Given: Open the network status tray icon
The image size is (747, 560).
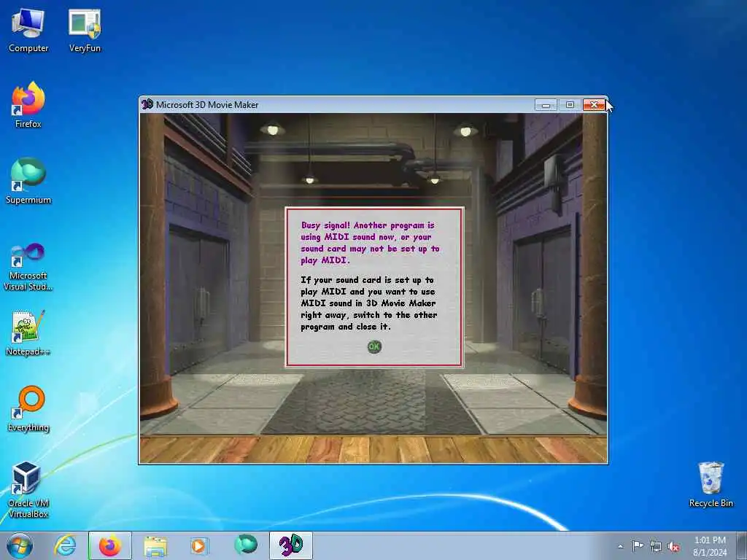Looking at the screenshot, I should click(656, 547).
